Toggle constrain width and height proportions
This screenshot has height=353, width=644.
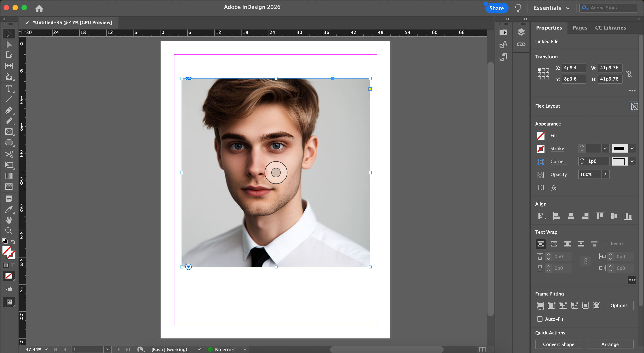pos(629,74)
